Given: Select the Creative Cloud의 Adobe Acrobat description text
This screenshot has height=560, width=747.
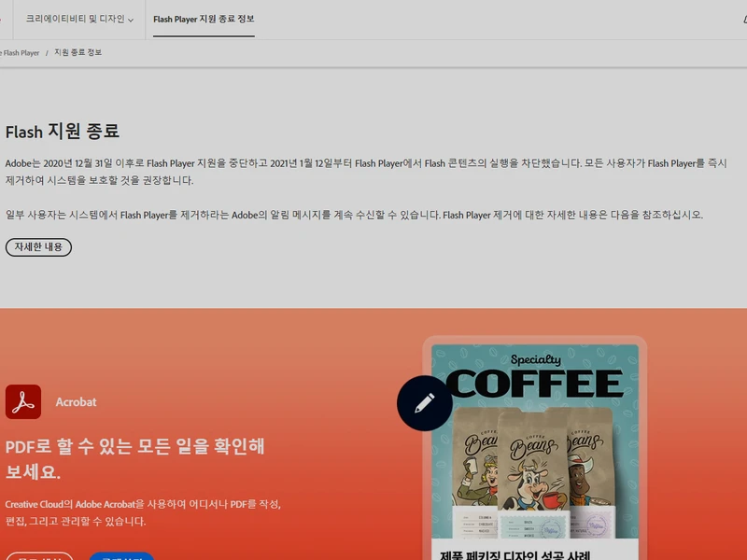Looking at the screenshot, I should 143,512.
